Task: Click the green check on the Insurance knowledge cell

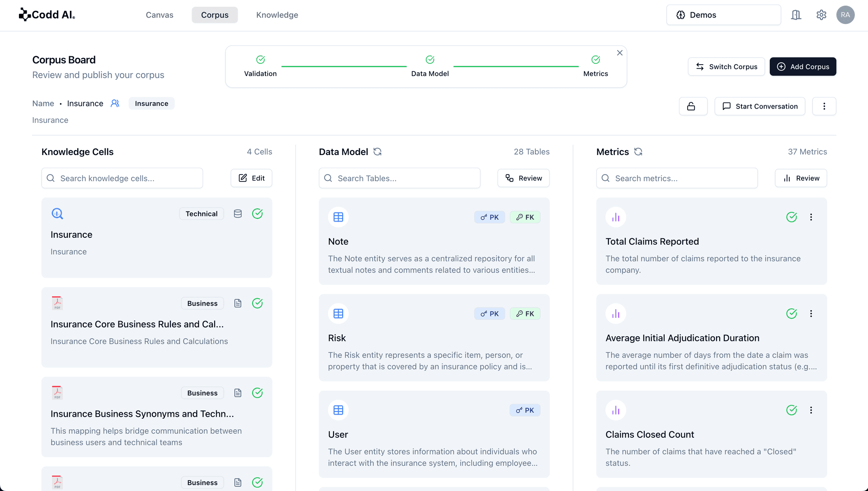Action: (258, 213)
